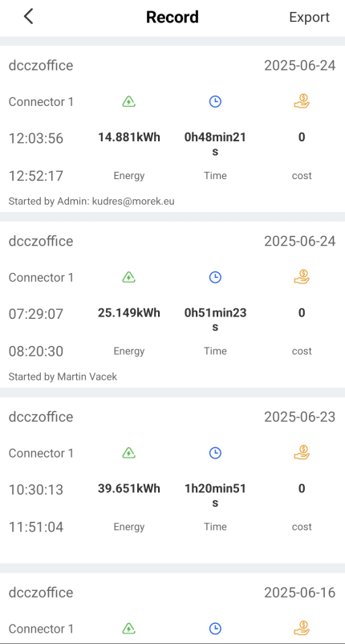Open the record with 39.651kWh energy
Image resolution: width=345 pixels, height=644 pixels.
[172, 480]
